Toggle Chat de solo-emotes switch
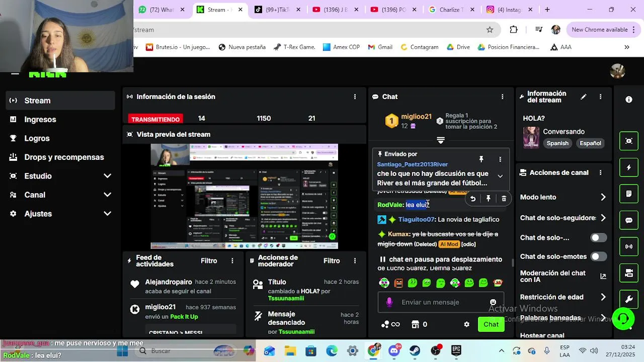 tap(598, 256)
